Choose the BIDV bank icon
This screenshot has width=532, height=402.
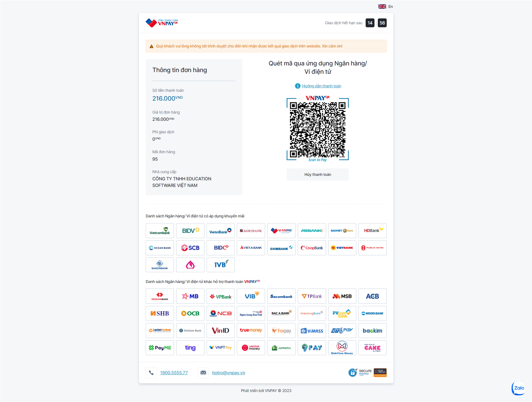point(190,231)
